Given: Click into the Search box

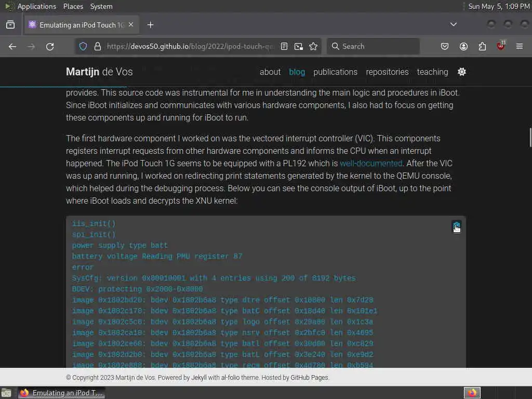Looking at the screenshot, I should (373, 46).
